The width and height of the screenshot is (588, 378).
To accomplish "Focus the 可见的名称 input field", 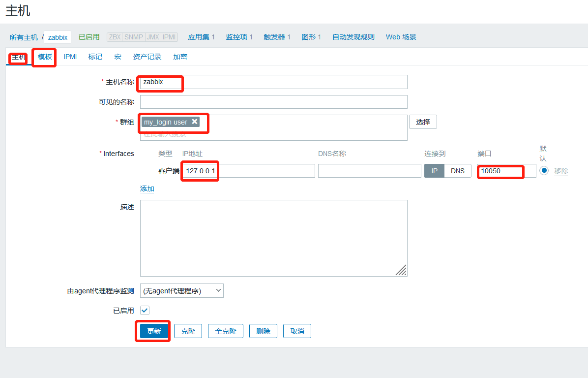I will (x=274, y=102).
